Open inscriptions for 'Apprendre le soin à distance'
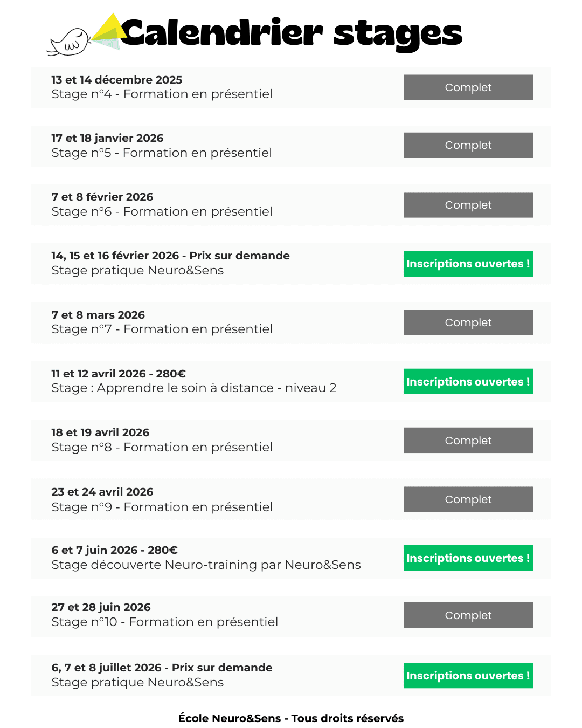This screenshot has width=582, height=728. pos(468,382)
